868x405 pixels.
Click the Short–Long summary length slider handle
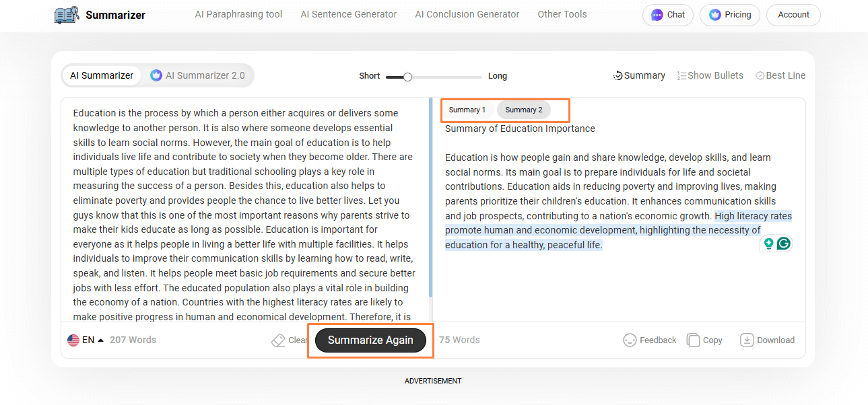[x=407, y=77]
